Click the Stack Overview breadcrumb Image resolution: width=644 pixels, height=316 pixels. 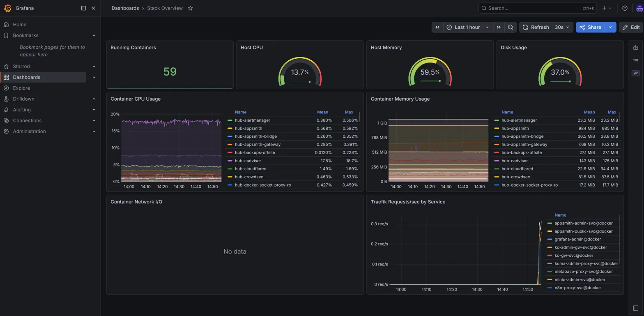(x=165, y=8)
